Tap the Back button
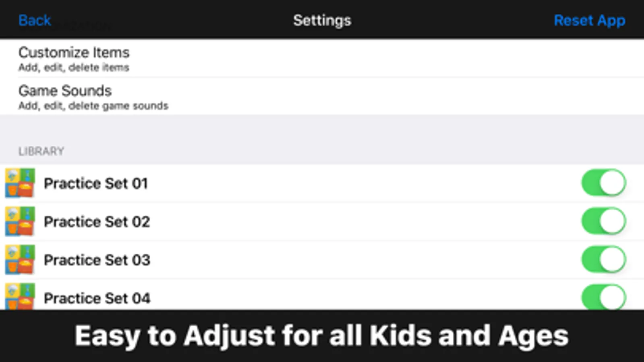Screen dimensions: 644x362 [35, 21]
